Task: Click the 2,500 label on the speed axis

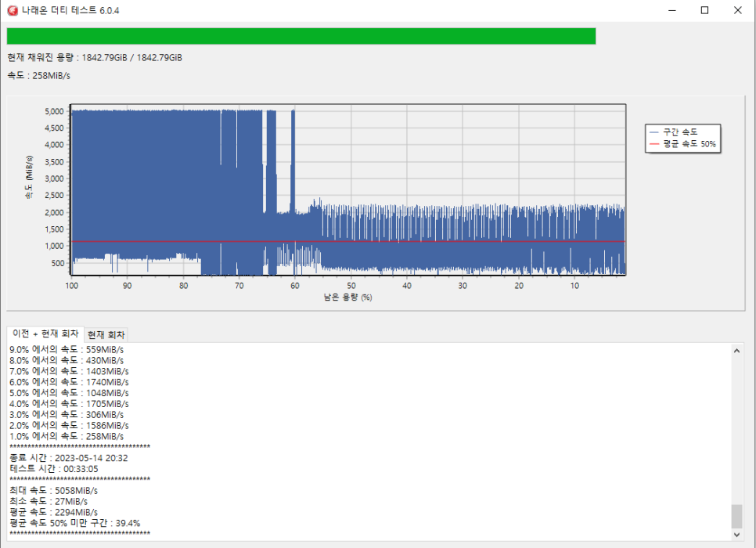Action: coord(54,196)
